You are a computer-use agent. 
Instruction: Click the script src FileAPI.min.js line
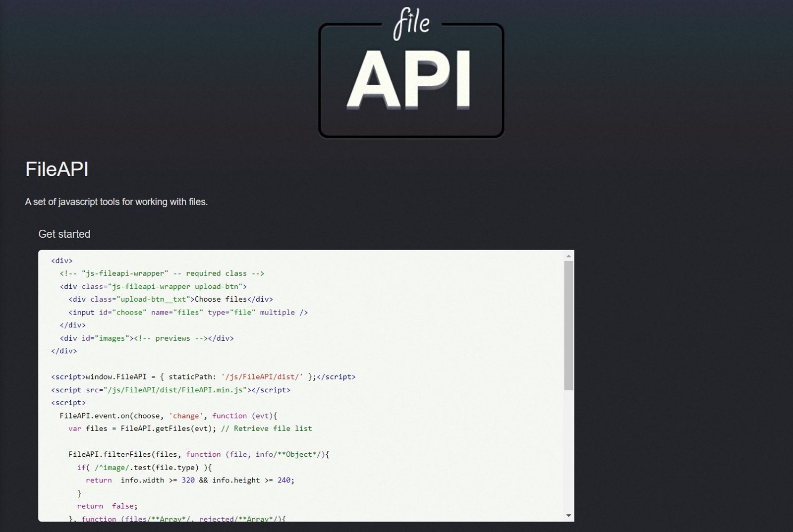click(x=170, y=390)
